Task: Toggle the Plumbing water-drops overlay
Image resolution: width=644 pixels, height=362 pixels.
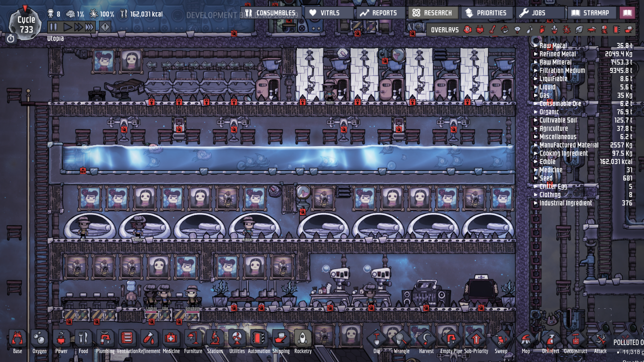Action: pos(529,30)
